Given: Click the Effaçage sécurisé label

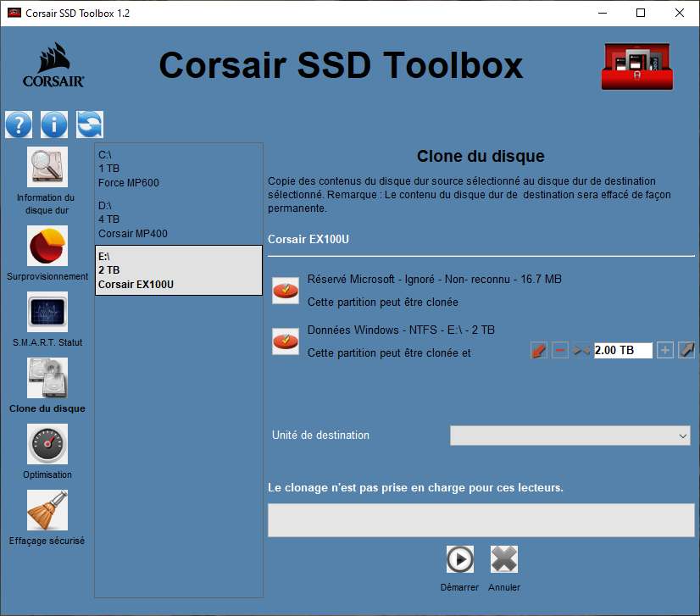Looking at the screenshot, I should (x=47, y=541).
